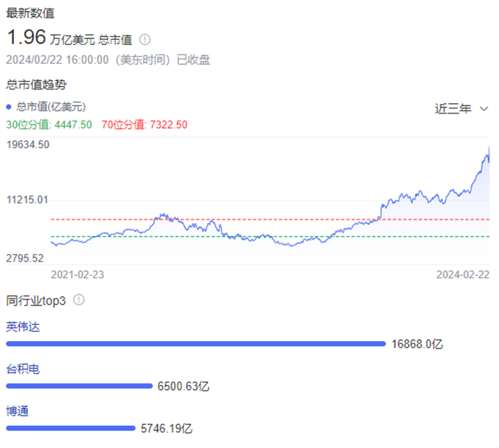Screen dimensions: 499x448
Task: Click the 11215.01 axis label
Action: pyautogui.click(x=27, y=200)
